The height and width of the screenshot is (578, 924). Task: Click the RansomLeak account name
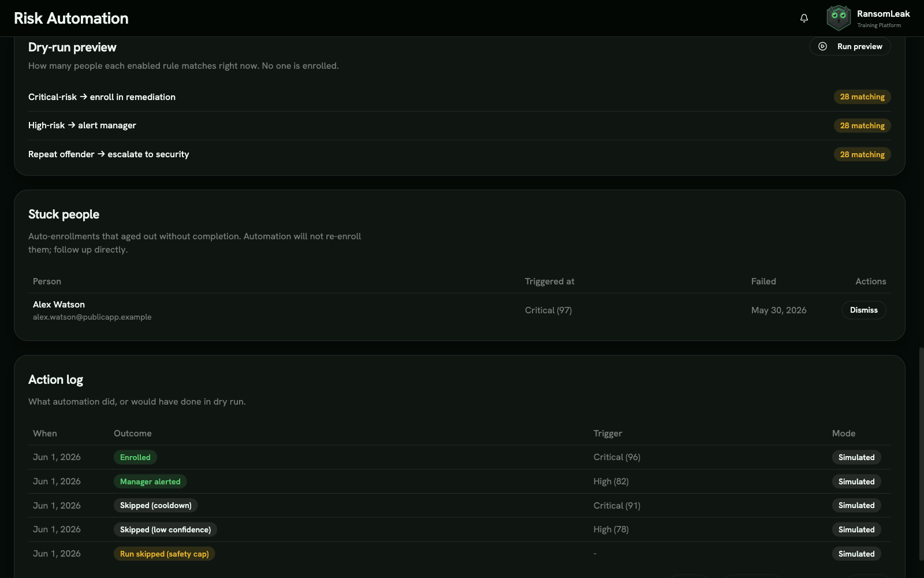click(883, 14)
